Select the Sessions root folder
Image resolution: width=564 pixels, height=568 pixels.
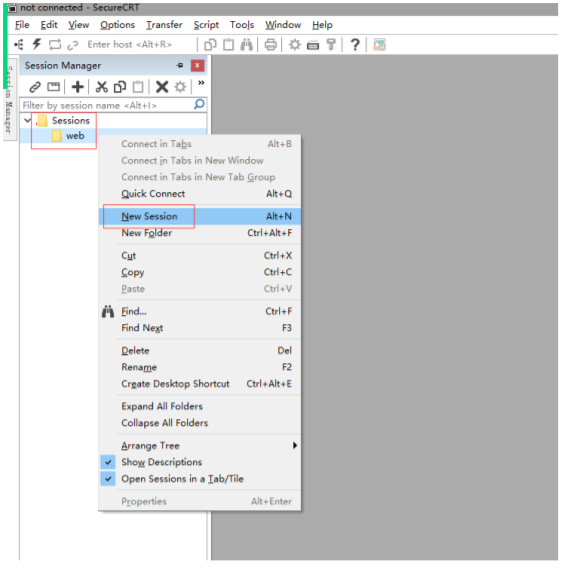(64, 121)
